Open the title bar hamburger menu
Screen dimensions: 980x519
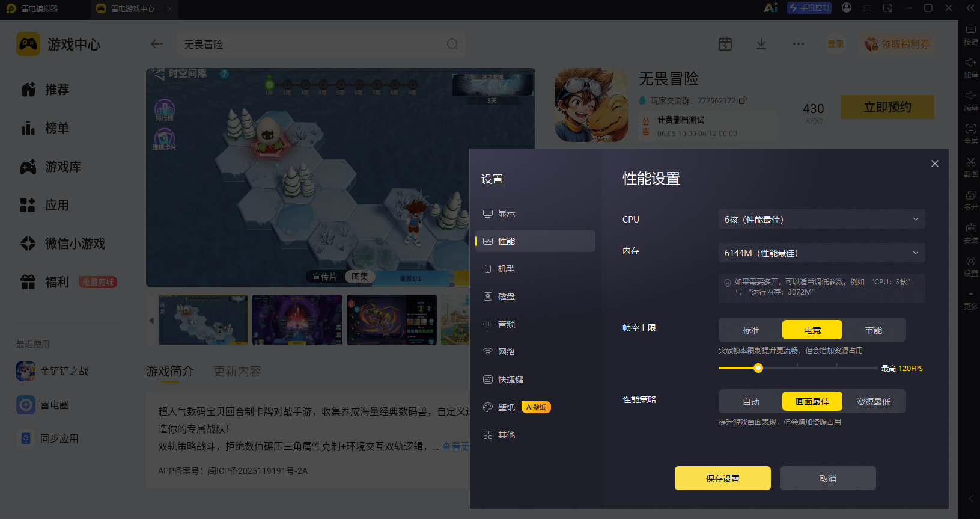pyautogui.click(x=867, y=8)
